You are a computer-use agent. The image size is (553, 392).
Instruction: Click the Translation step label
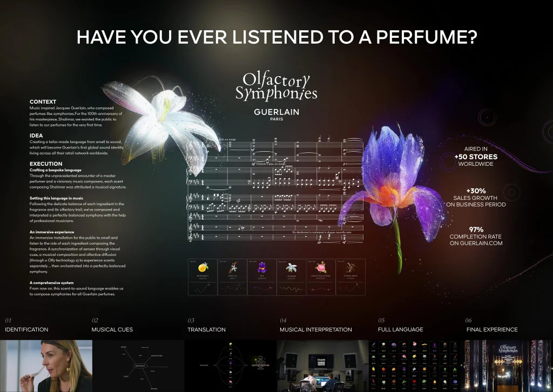tap(206, 329)
